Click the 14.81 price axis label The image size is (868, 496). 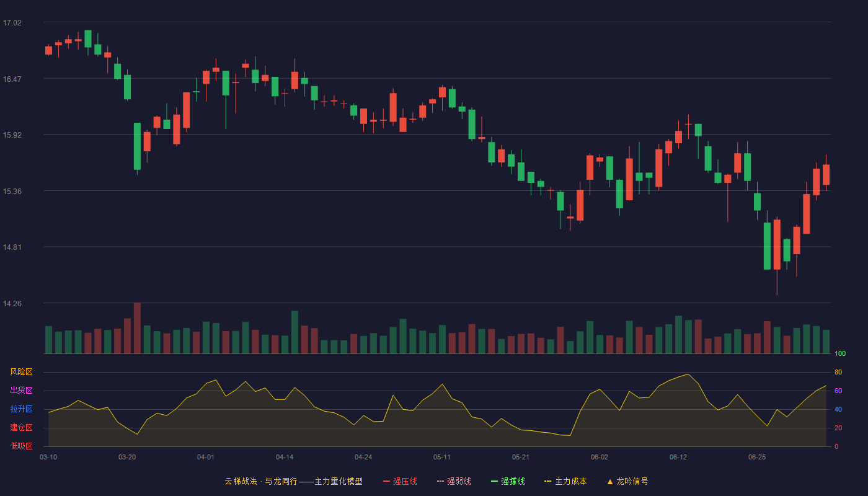[12, 247]
